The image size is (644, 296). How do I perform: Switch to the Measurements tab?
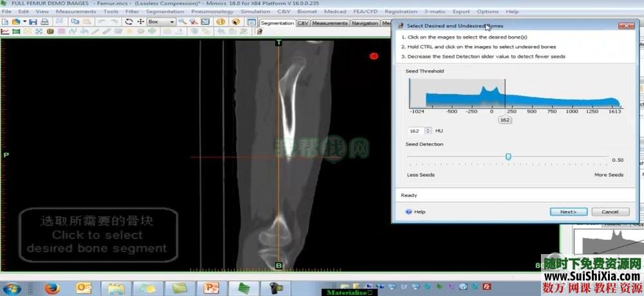tap(330, 23)
